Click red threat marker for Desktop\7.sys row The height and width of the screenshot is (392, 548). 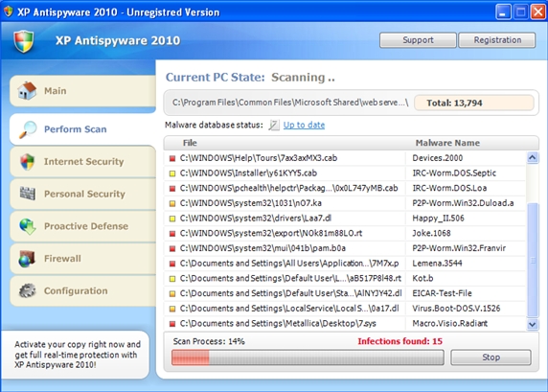click(172, 324)
